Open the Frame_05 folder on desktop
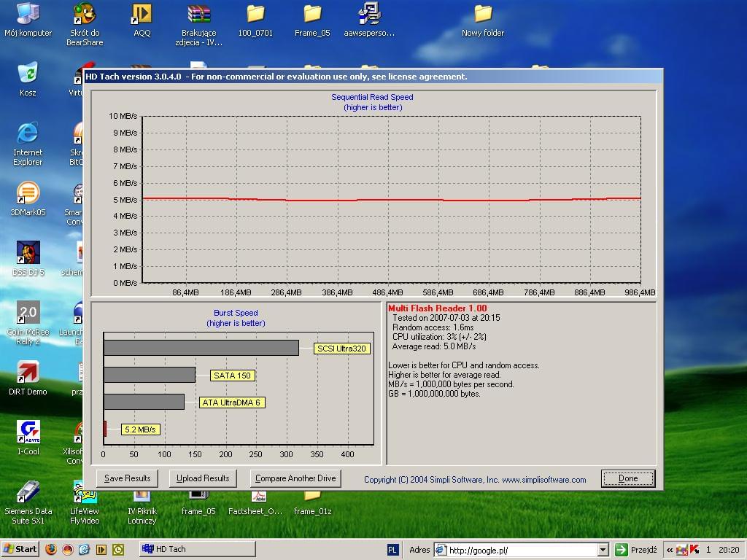This screenshot has height=560, width=747. click(x=312, y=19)
